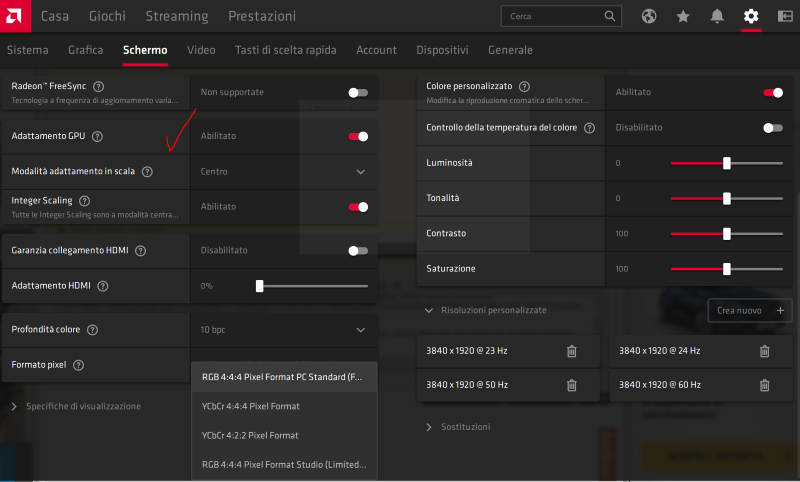Image resolution: width=800 pixels, height=482 pixels.
Task: Show help for Controllo della temperatura del colore
Action: tap(589, 128)
